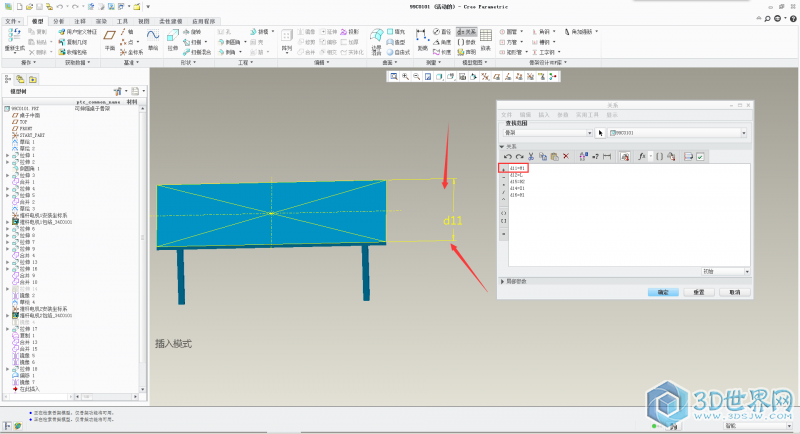Switch to the 柔性建模 ribbon tab

(x=170, y=21)
